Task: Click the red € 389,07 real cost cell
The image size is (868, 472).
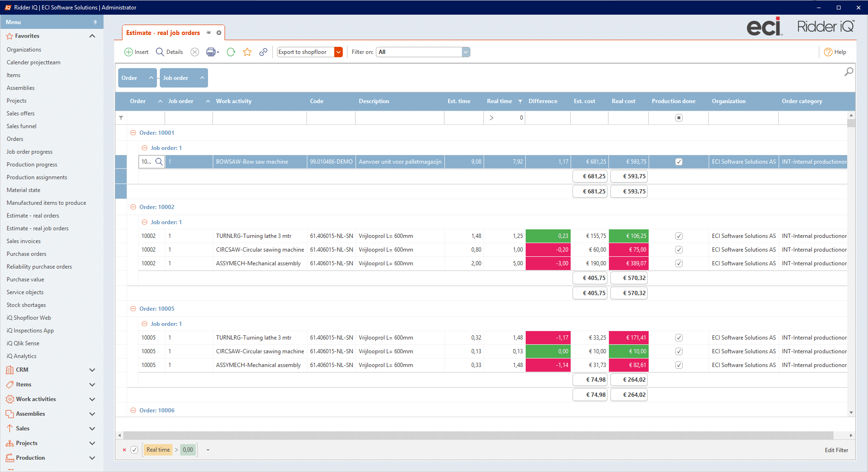Action: (628, 263)
